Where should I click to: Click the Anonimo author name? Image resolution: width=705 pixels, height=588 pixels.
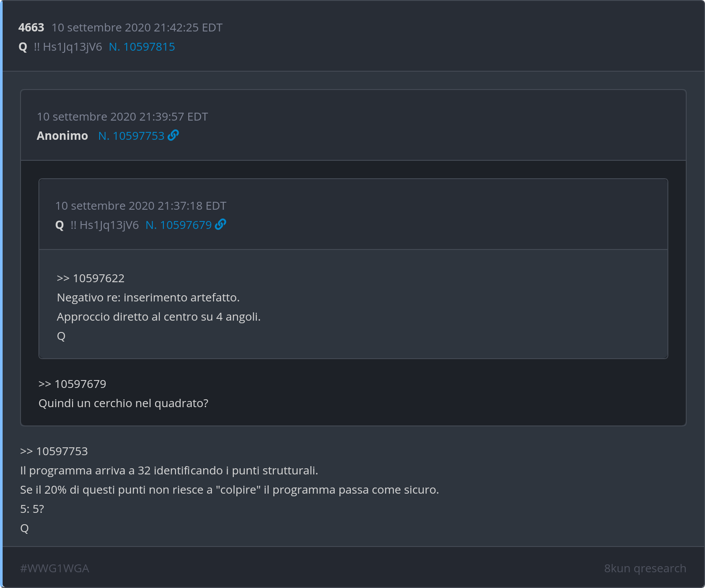[62, 136]
